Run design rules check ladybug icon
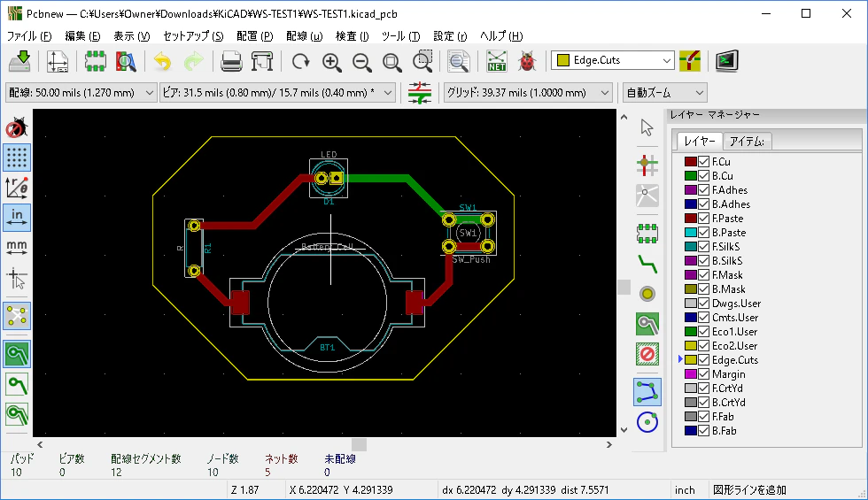 527,61
